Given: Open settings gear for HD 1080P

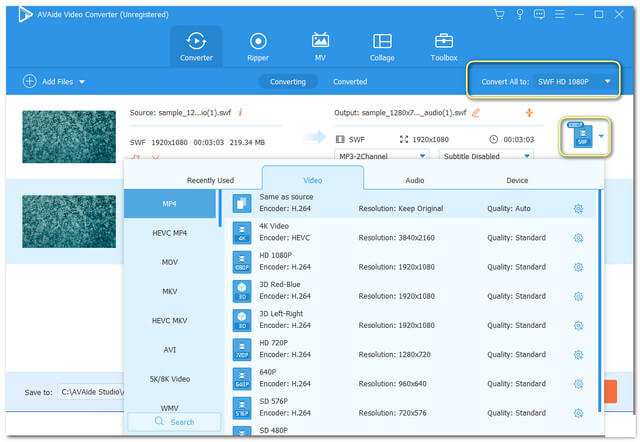Looking at the screenshot, I should 578,267.
